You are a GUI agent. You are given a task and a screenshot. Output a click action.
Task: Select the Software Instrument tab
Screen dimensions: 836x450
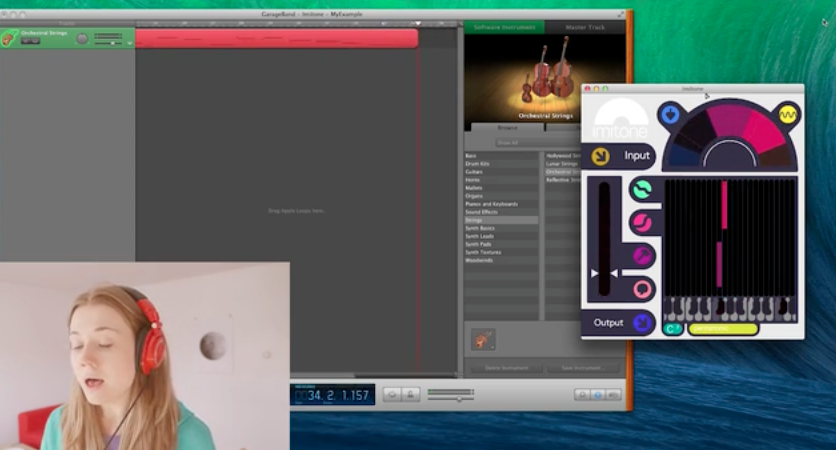(x=504, y=27)
